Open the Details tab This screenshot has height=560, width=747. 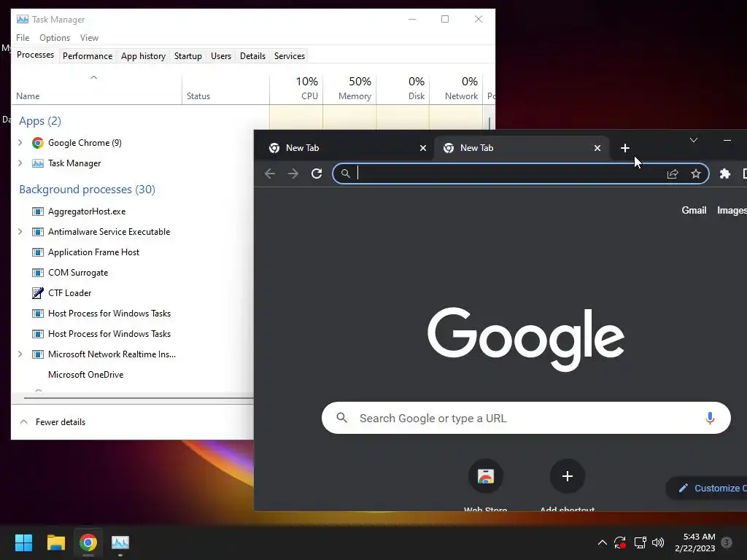[252, 56]
